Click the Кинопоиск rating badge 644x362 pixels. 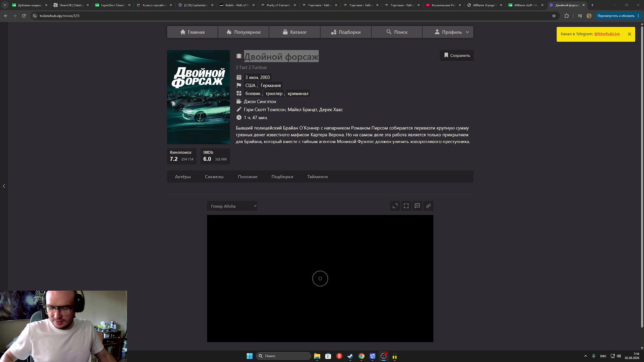181,156
